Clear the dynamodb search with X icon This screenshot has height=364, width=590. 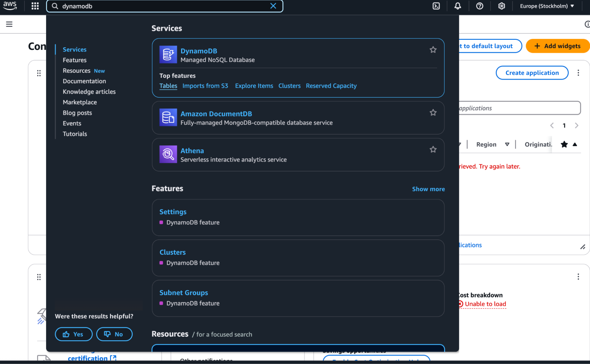click(x=273, y=6)
